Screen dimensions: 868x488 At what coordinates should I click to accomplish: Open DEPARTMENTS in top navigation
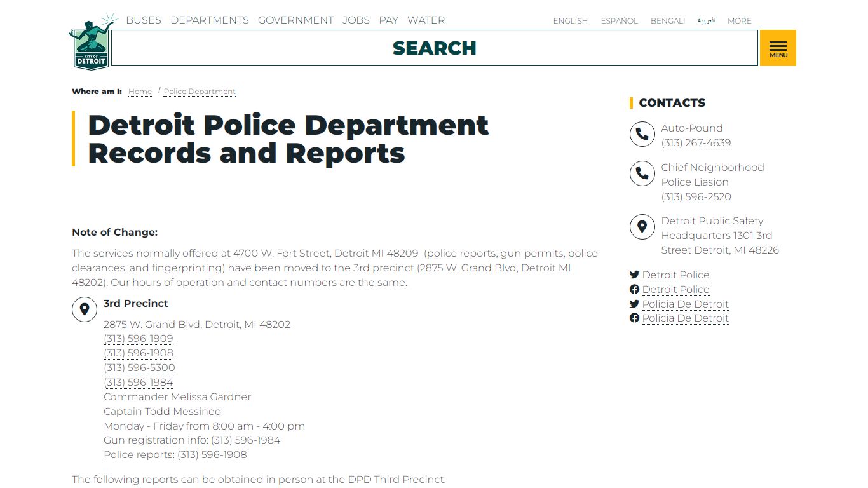(x=210, y=20)
